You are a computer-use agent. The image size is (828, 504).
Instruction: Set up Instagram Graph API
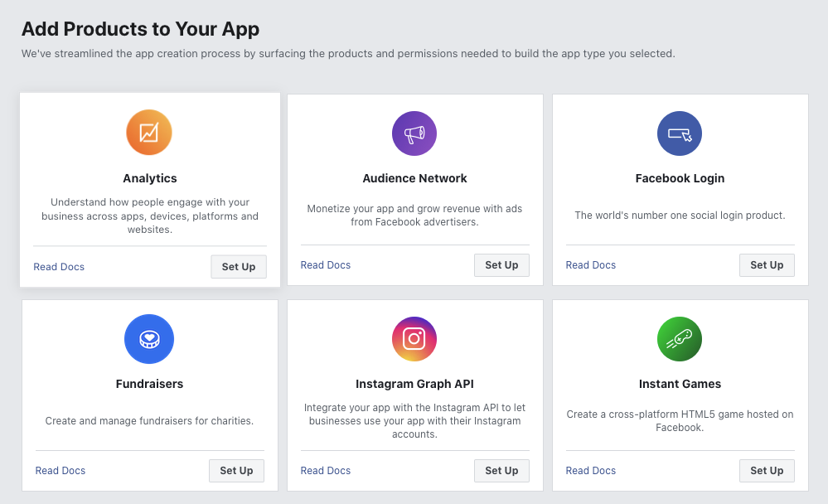tap(501, 470)
